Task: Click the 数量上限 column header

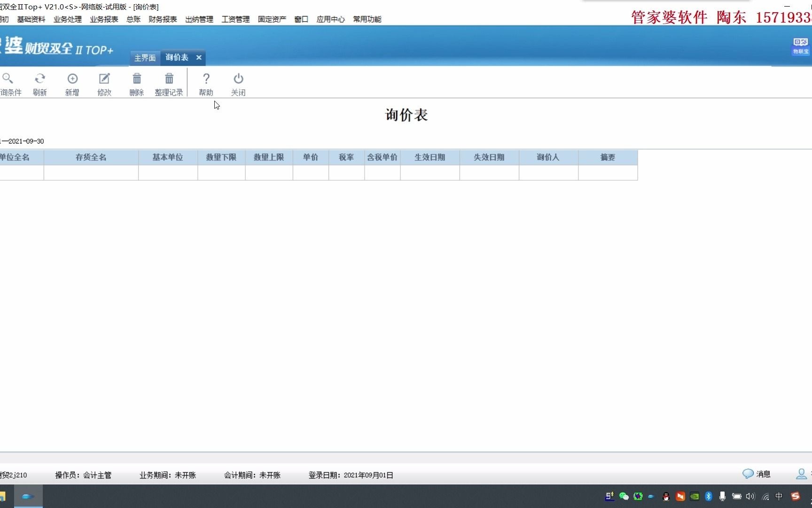Action: point(269,158)
